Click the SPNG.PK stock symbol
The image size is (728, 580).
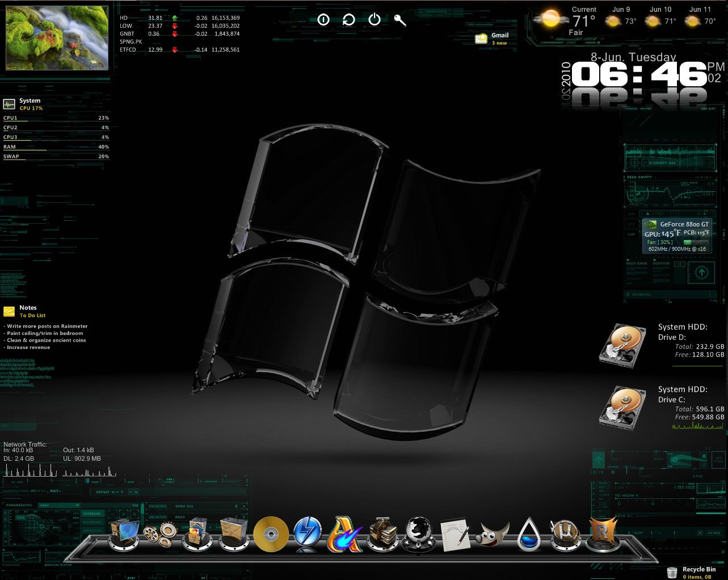pos(131,41)
